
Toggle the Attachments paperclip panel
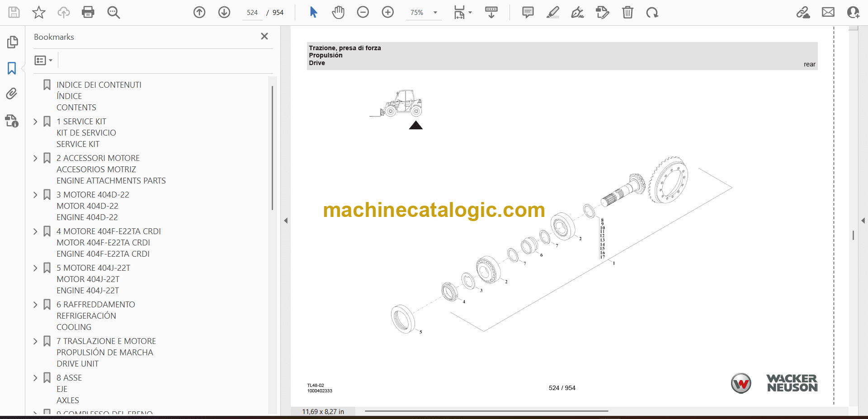click(12, 94)
